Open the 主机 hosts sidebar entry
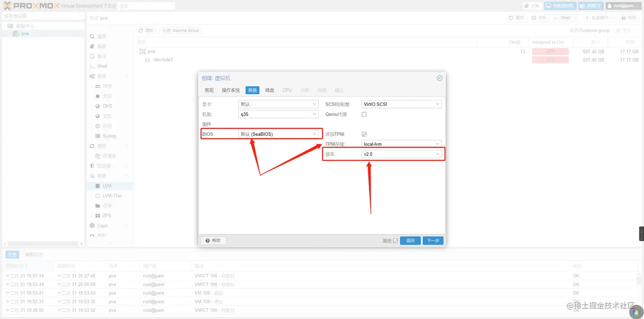Screen dimensions: 644x319 pyautogui.click(x=107, y=116)
